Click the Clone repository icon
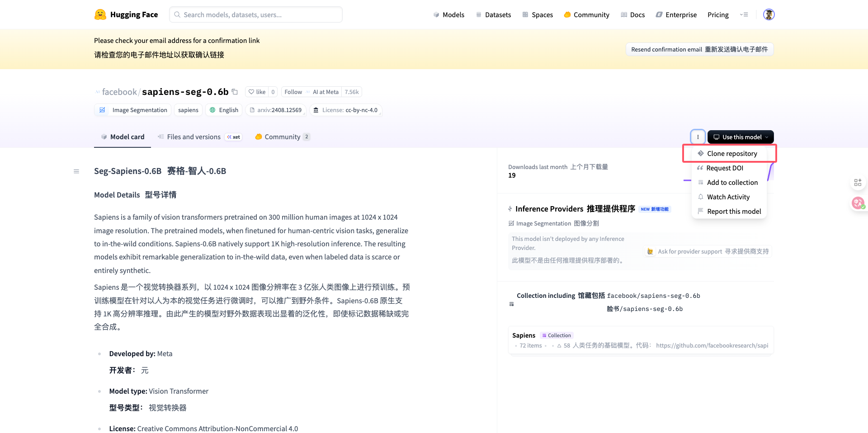Screen dimensions: 868x433 coord(701,154)
